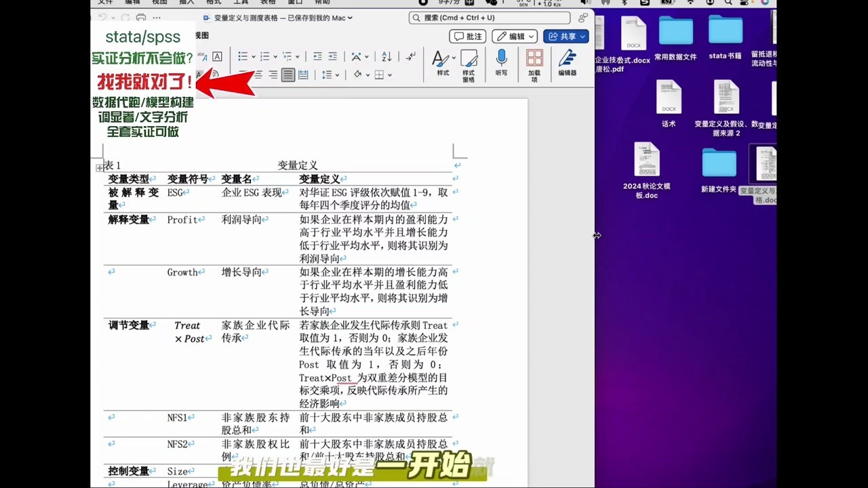Open the collaboration people icon beside search

click(583, 18)
